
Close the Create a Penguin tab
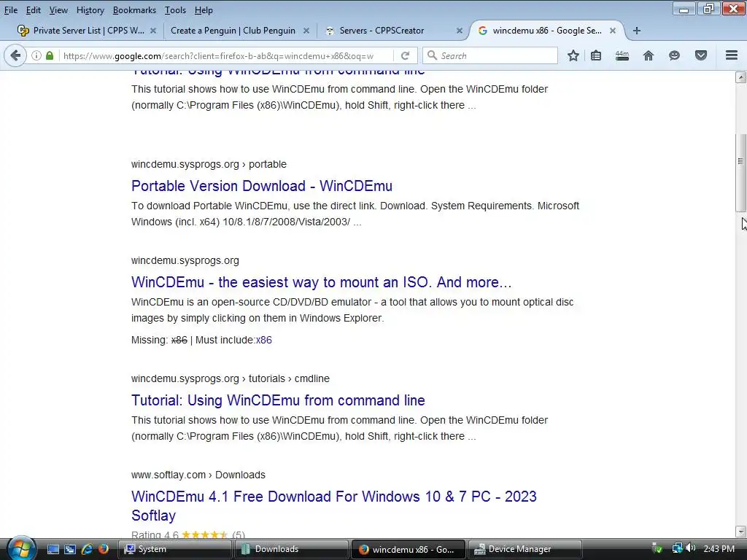tap(306, 31)
